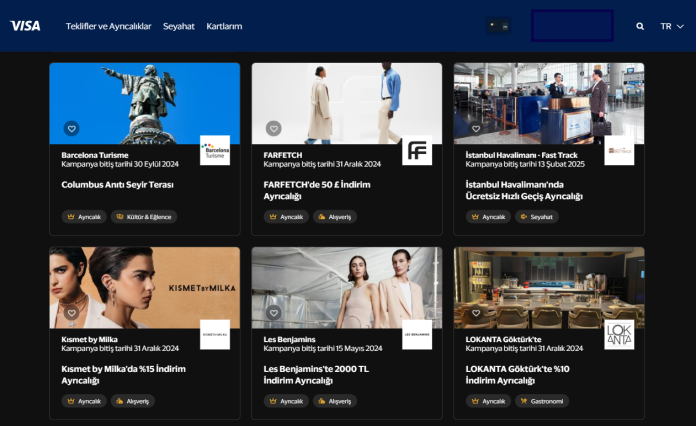The width and height of the screenshot is (696, 426).
Task: Click the dark blue header box
Action: pos(572,26)
